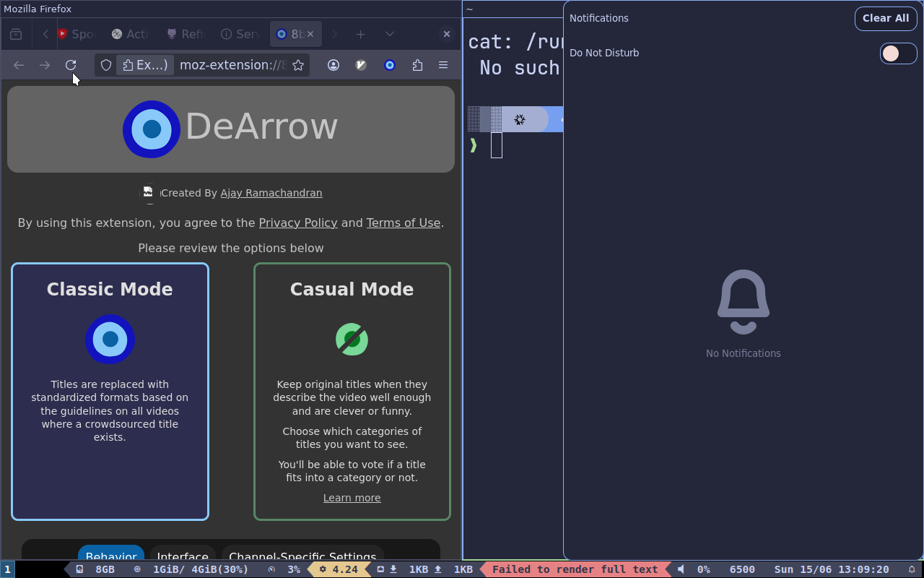Screen dimensions: 924x578
Task: Bookmark this page with star icon
Action: [298, 65]
